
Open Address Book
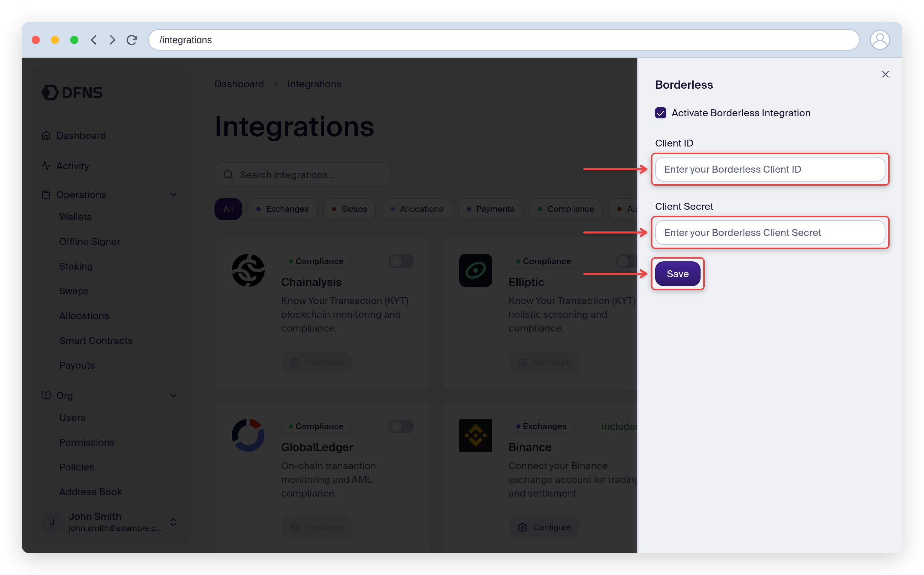point(90,492)
